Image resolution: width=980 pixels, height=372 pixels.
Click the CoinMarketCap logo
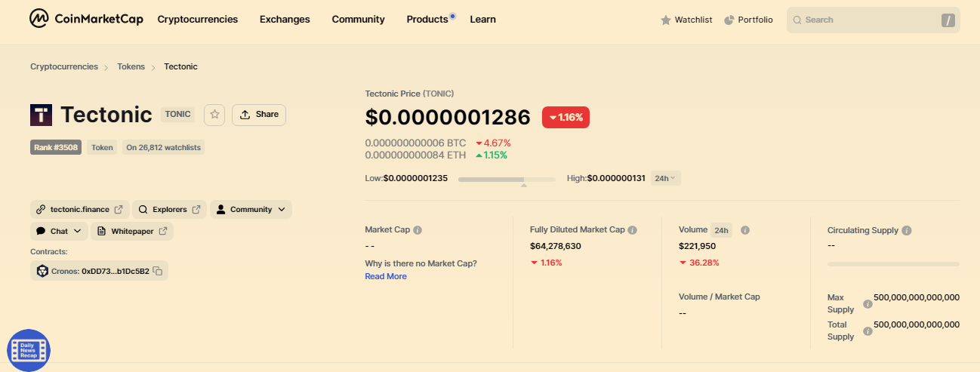[x=86, y=19]
